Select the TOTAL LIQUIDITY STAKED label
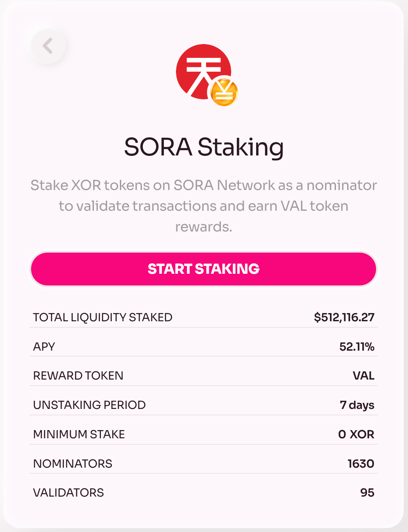This screenshot has height=532, width=408. tap(103, 317)
